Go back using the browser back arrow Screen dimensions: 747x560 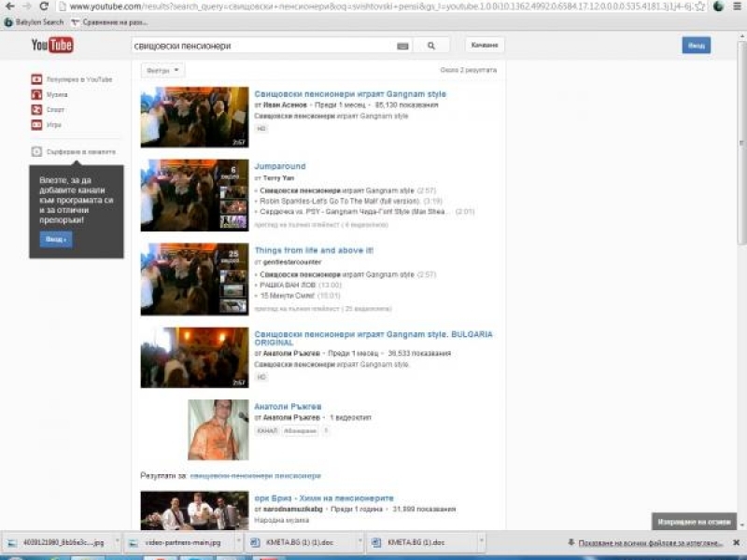pyautogui.click(x=9, y=7)
